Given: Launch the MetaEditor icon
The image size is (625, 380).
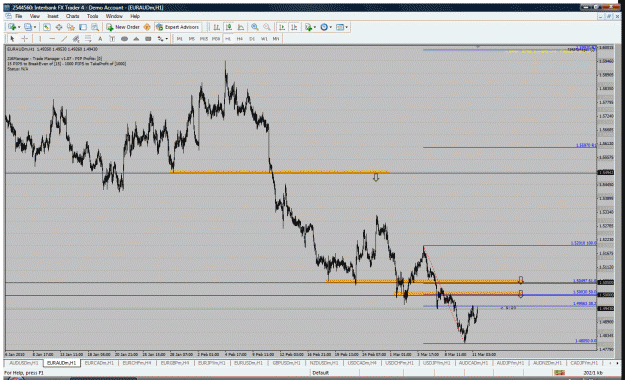Looking at the screenshot, I should 147,27.
